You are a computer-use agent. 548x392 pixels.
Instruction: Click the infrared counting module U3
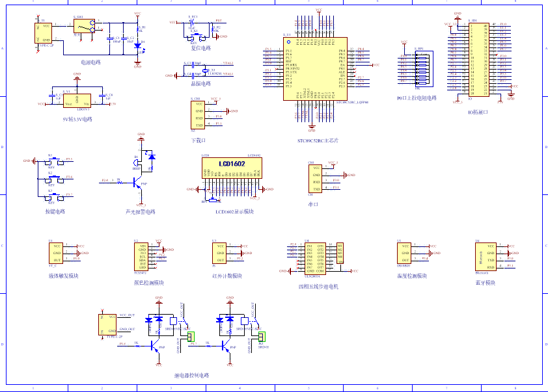coord(219,253)
